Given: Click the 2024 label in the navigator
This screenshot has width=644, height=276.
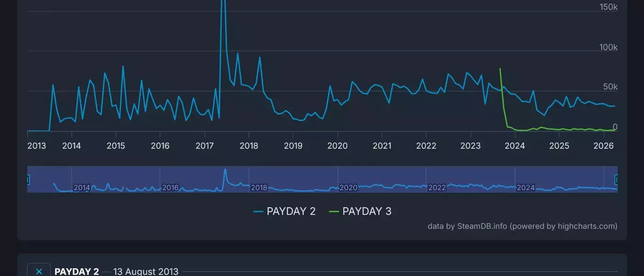Looking at the screenshot, I should (x=526, y=188).
